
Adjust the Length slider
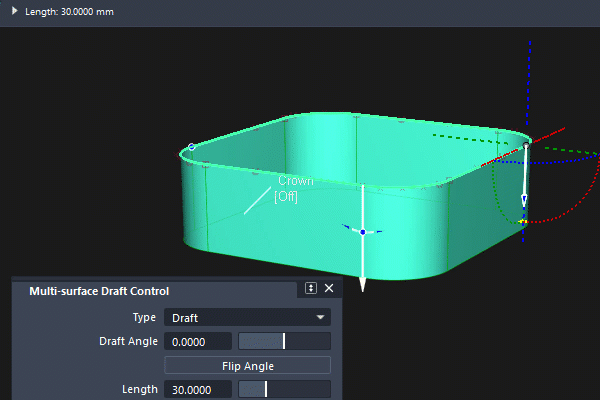point(284,390)
